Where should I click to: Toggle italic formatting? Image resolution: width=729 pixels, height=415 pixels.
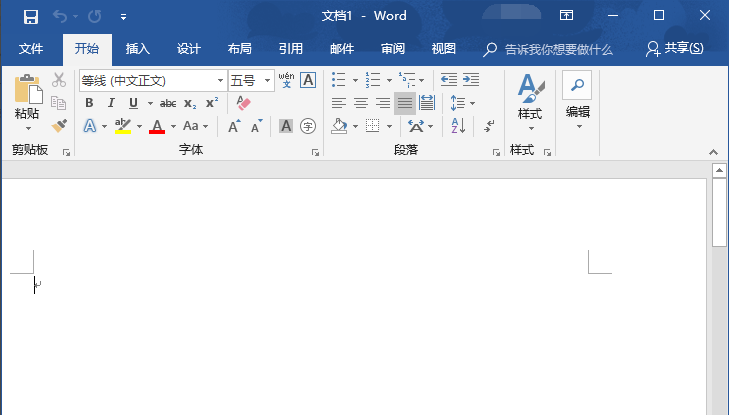(111, 103)
